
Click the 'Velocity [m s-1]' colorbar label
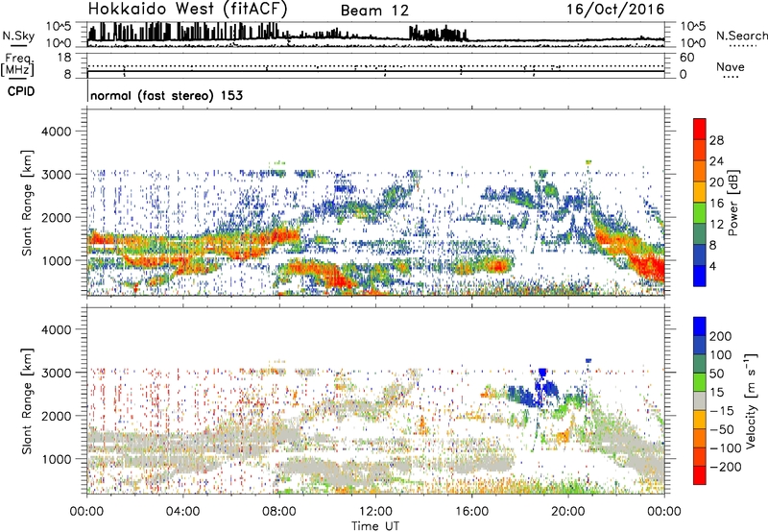[751, 400]
